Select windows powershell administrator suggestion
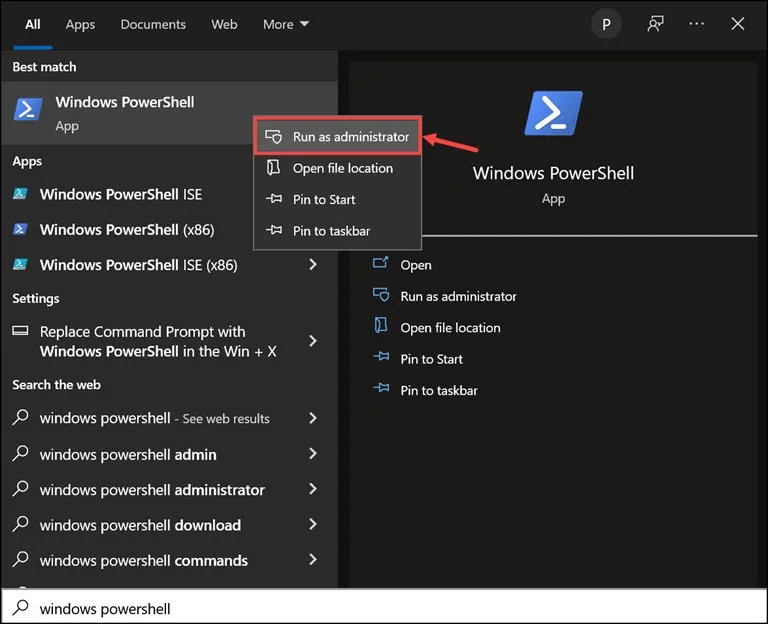 (169, 490)
